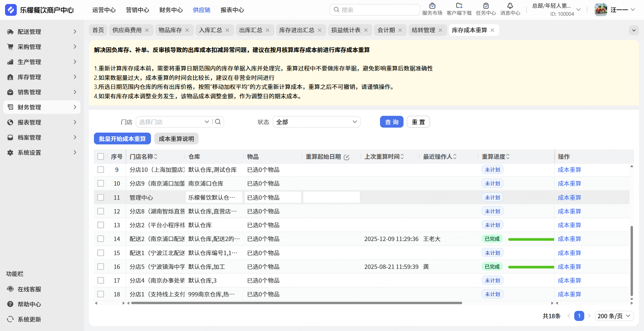Click the 报表管理 pie chart icon
Image resolution: width=644 pixels, height=331 pixels.
(10, 122)
